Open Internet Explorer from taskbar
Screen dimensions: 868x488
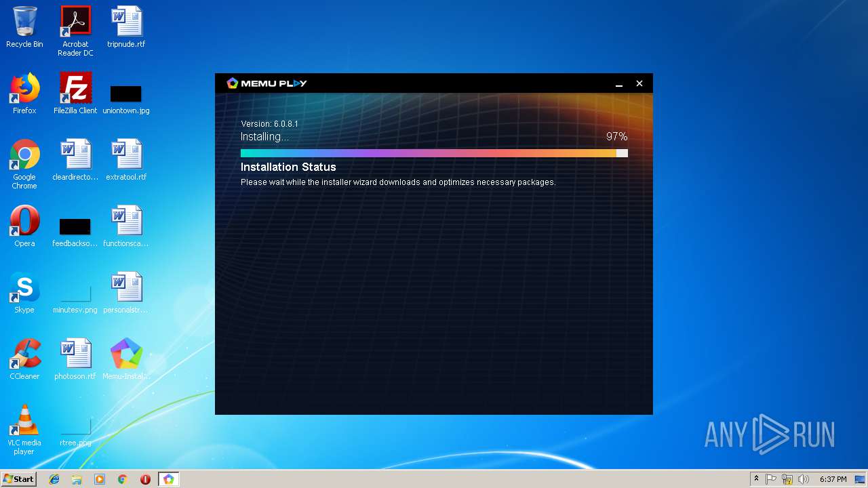pyautogui.click(x=54, y=479)
